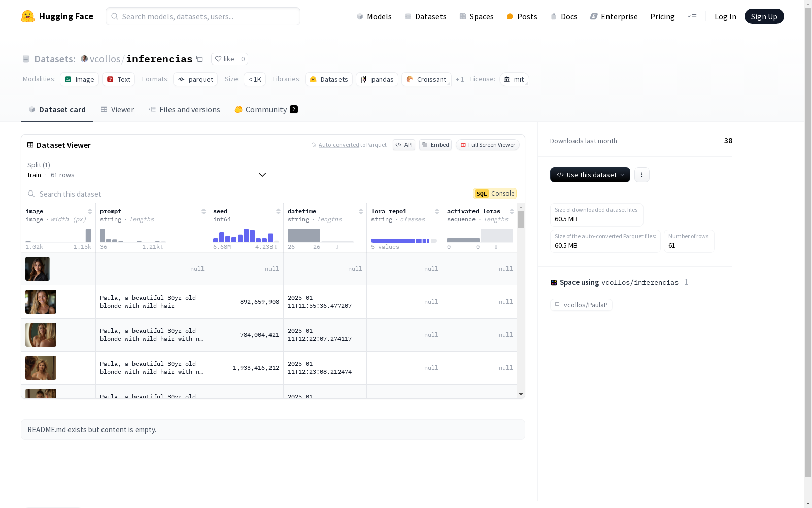Open the Use this dataset dropdown
Viewport: 812px width, 508px height.
[x=590, y=175]
